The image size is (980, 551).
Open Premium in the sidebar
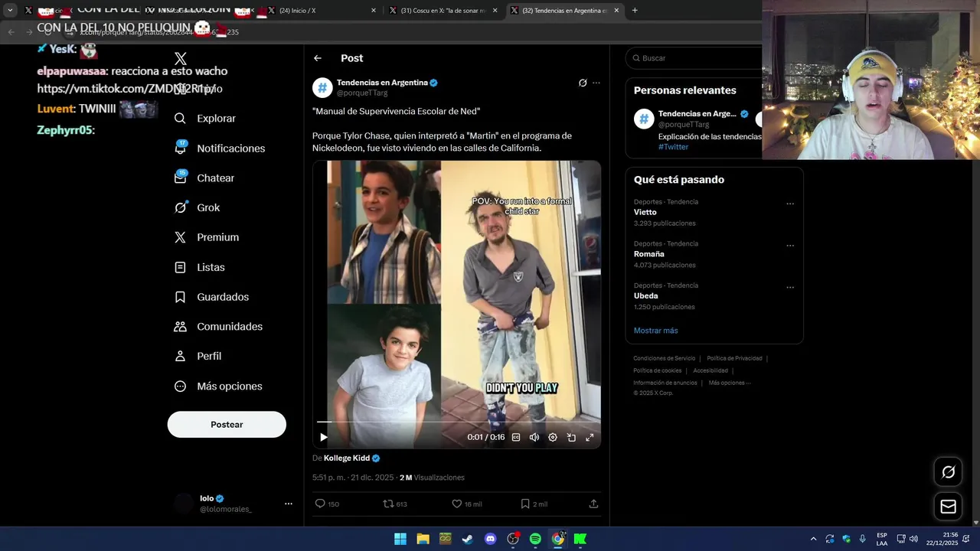click(207, 237)
